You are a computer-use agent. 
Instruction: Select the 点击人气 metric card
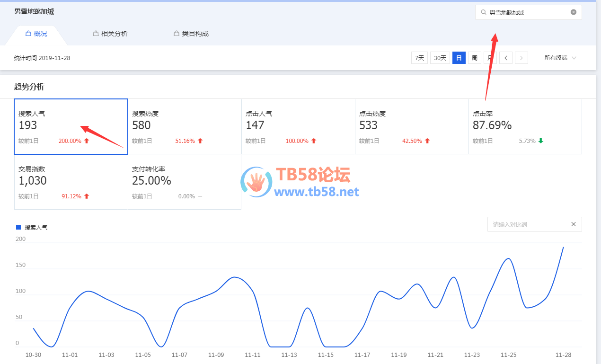(298, 126)
